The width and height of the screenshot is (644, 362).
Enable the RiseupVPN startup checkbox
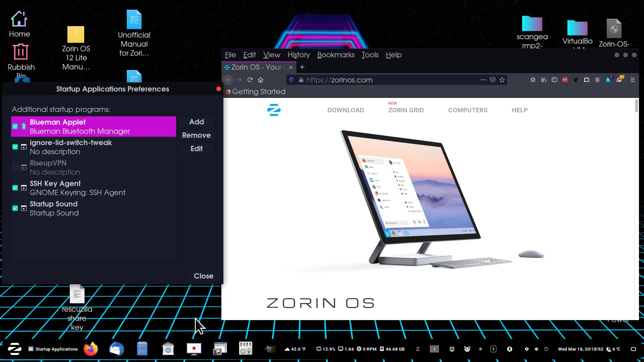tap(15, 167)
